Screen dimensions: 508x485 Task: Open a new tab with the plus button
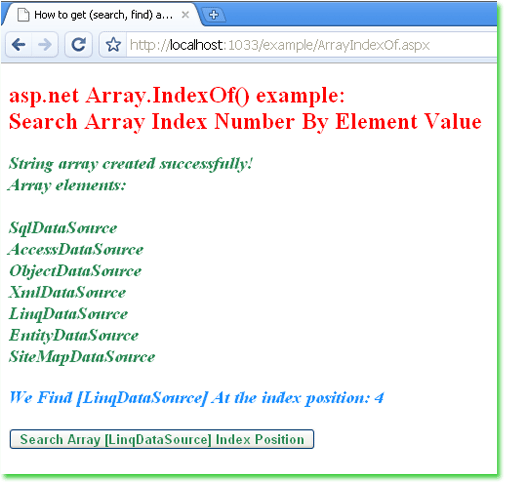click(214, 15)
